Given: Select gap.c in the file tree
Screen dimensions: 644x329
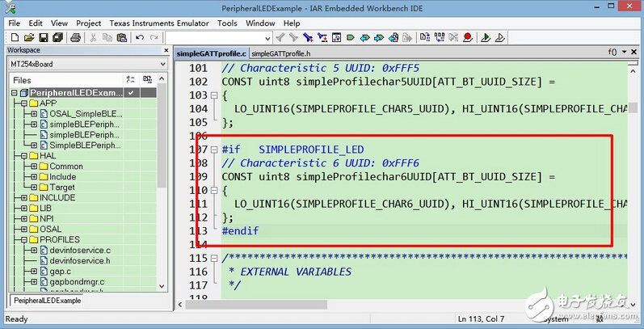Looking at the screenshot, I should click(60, 271).
